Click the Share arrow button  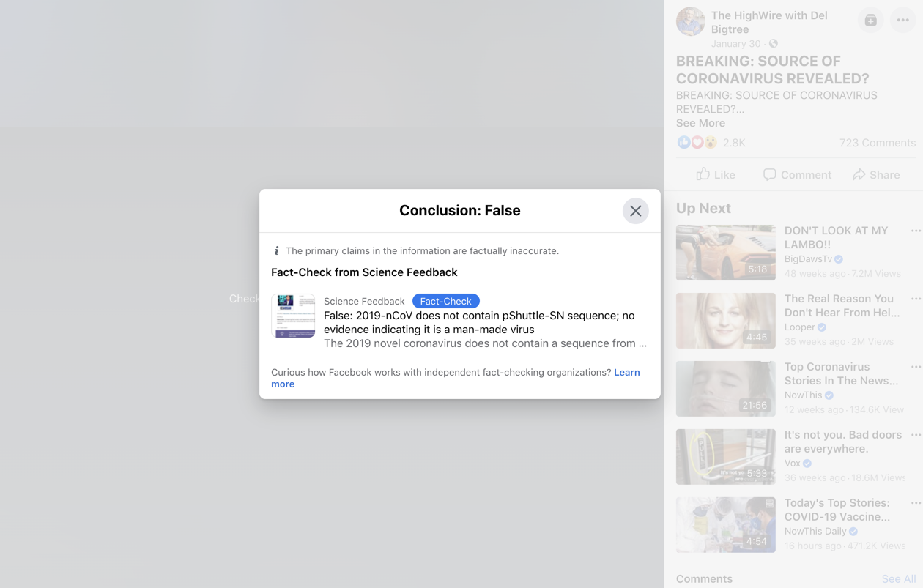(x=876, y=174)
